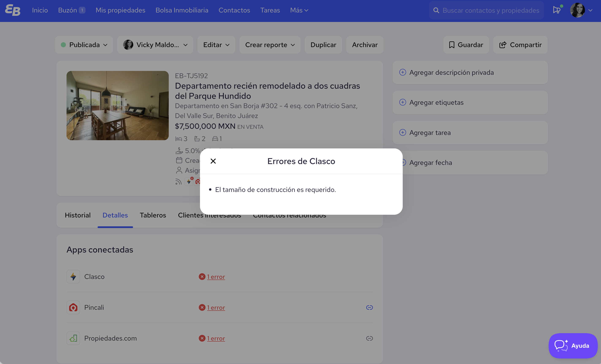Open the property photo thumbnail
Image resolution: width=601 pixels, height=364 pixels.
(117, 105)
